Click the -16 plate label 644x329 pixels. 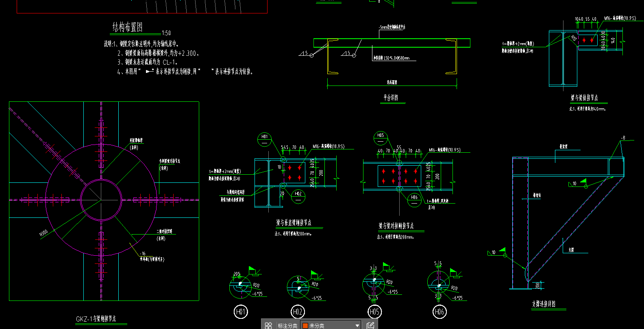(143, 254)
